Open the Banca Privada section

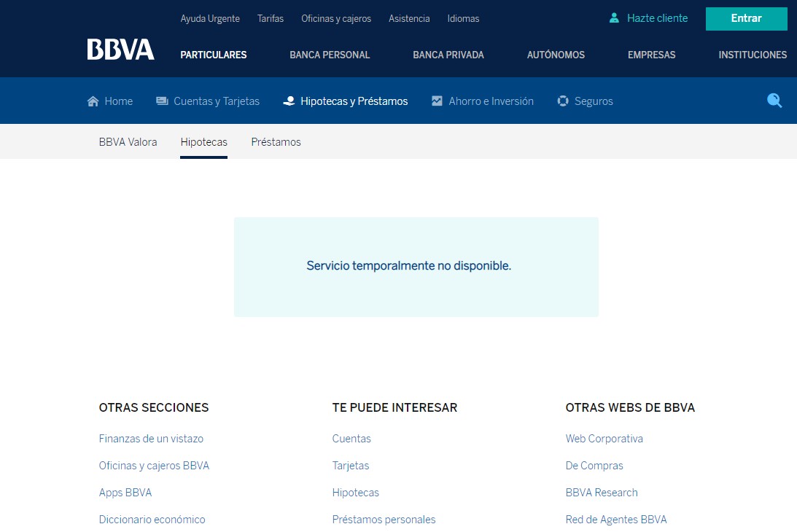[448, 55]
